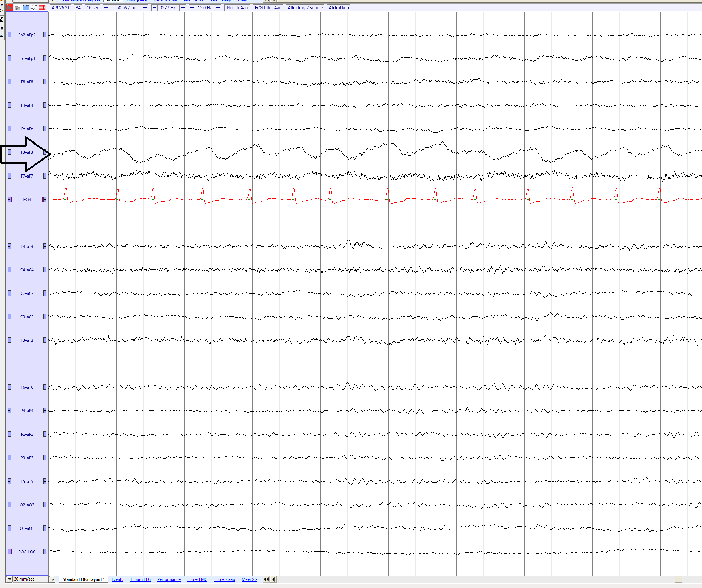The height and width of the screenshot is (588, 702).
Task: Expand F3-aF3 channel with its plus button
Action: (45, 152)
